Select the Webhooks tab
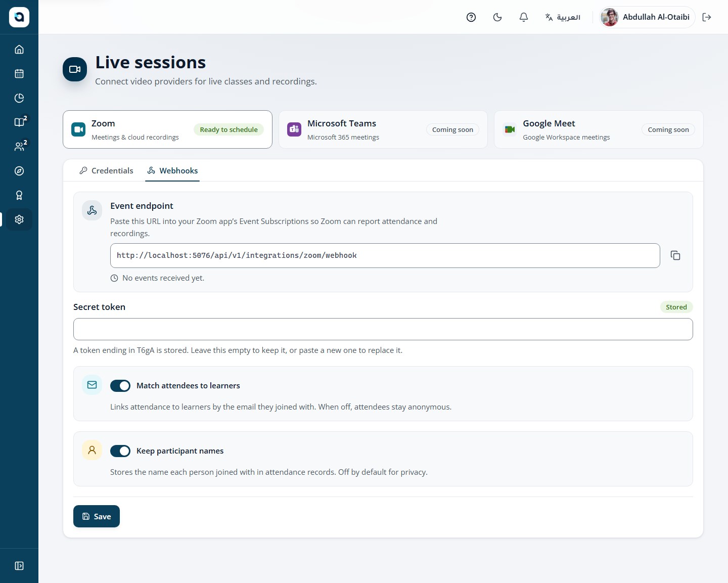The image size is (728, 583). 172,171
